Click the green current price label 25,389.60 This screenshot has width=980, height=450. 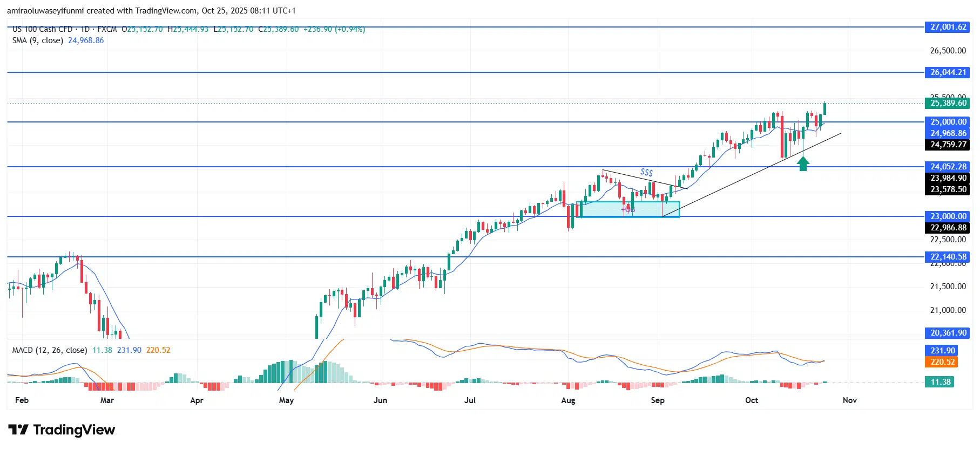click(948, 103)
